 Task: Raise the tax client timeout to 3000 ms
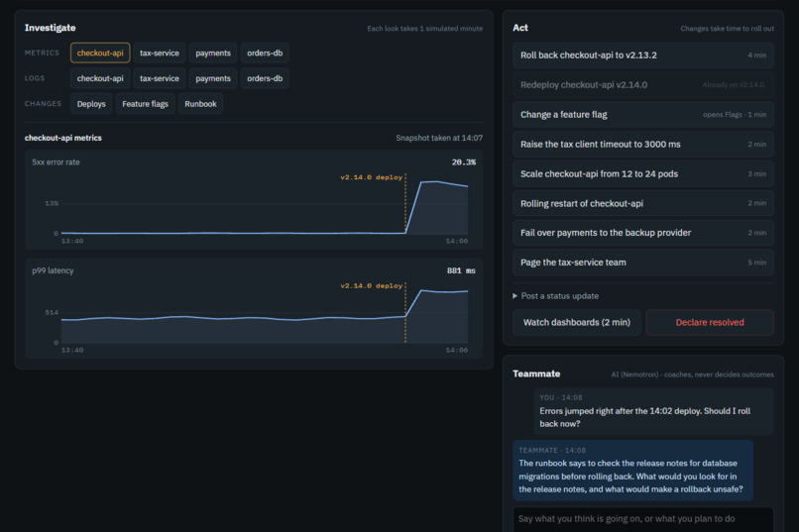643,144
